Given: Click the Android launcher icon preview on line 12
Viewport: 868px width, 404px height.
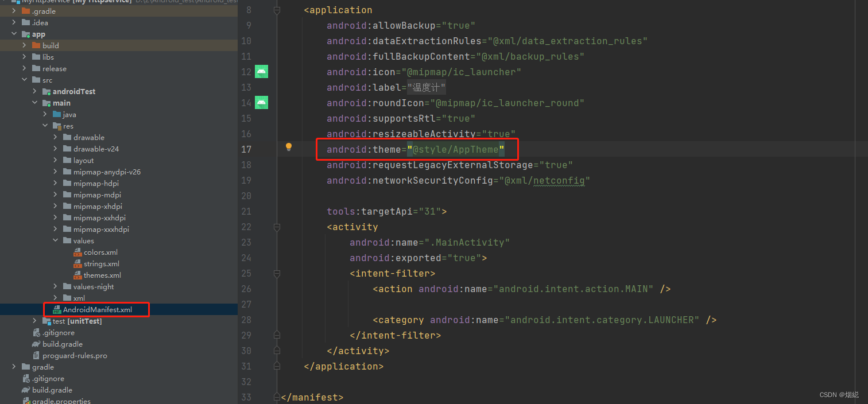Looking at the screenshot, I should [261, 71].
